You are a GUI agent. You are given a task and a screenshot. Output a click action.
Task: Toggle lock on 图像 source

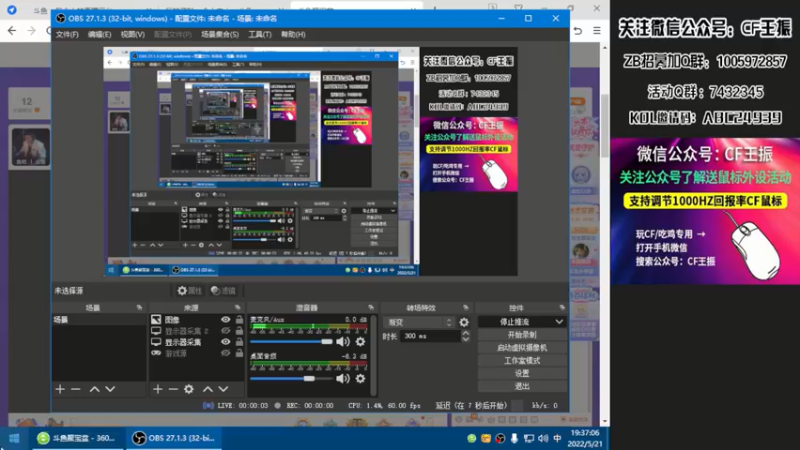tap(239, 319)
